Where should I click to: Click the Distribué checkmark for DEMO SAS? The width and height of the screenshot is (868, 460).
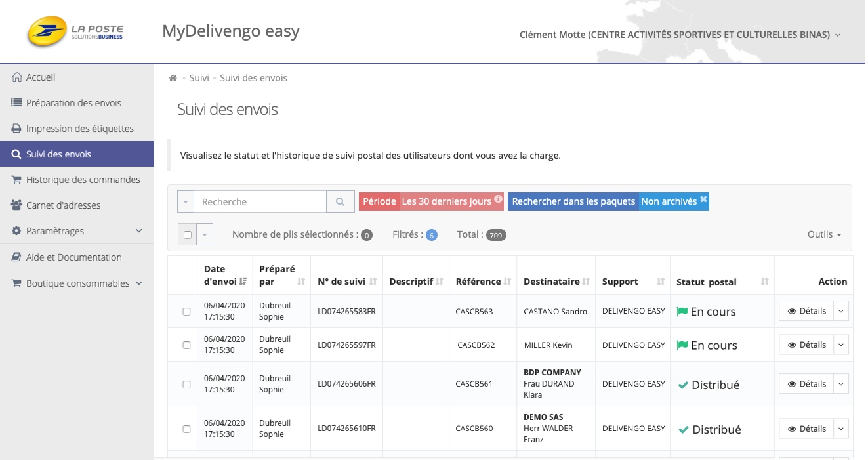[684, 430]
